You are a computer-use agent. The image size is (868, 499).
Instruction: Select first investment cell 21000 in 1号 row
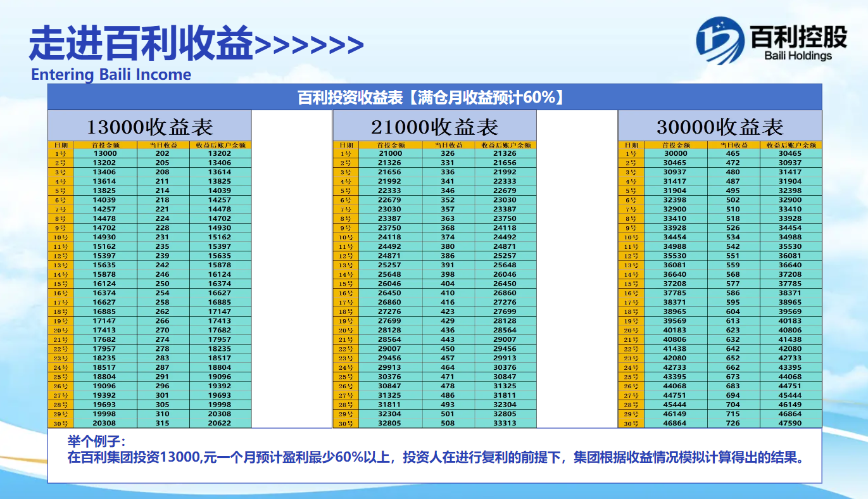pos(391,153)
